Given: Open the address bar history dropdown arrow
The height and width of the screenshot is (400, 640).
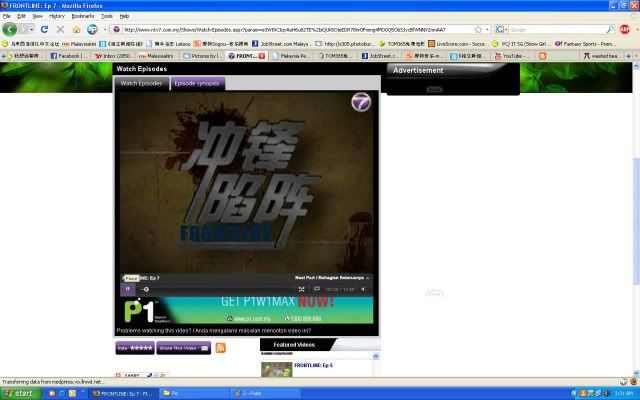Looking at the screenshot, I should click(x=487, y=30).
